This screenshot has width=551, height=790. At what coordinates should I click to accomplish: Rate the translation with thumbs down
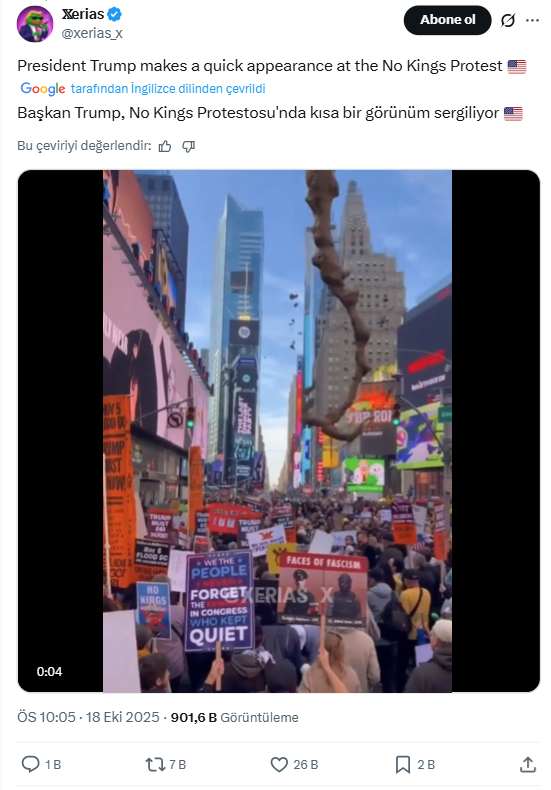pyautogui.click(x=188, y=146)
